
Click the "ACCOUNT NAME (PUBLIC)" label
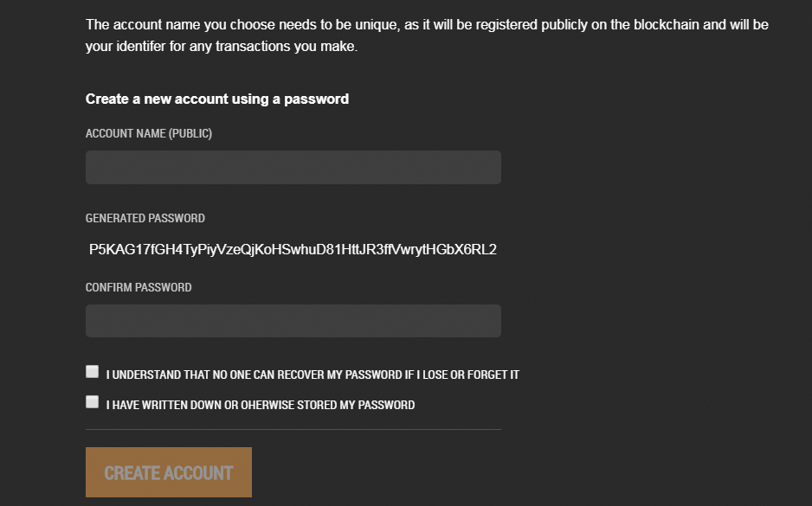149,134
